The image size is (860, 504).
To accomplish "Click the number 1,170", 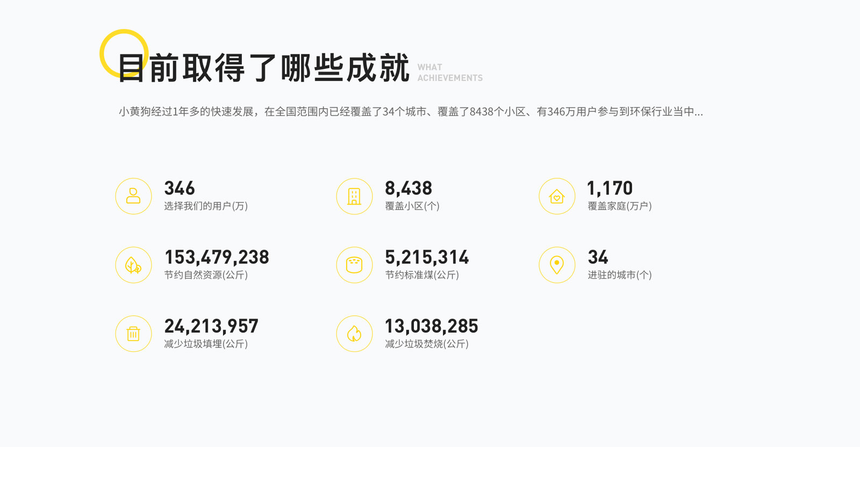I will point(610,189).
